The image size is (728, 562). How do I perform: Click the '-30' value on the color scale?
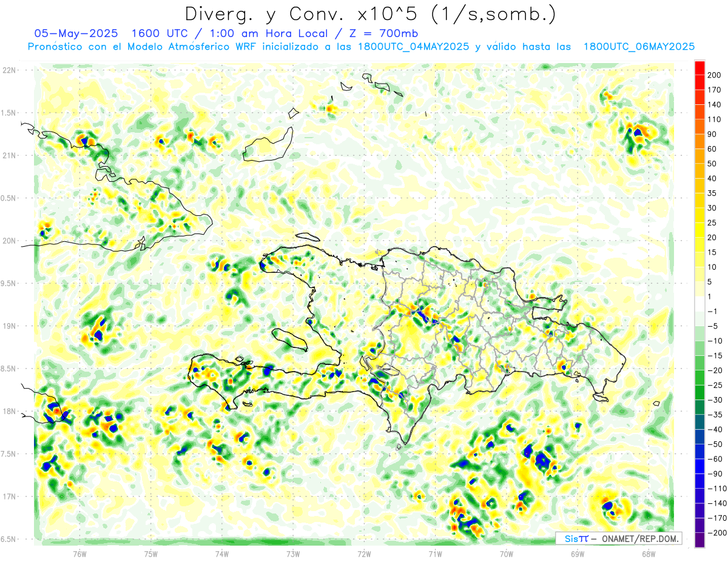pyautogui.click(x=715, y=400)
